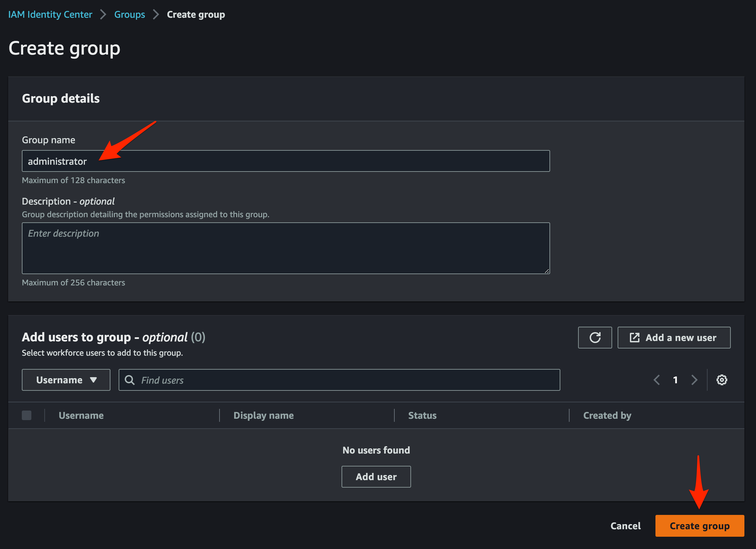The image size is (756, 549).
Task: Open the Username filter dropdown
Action: click(x=66, y=380)
